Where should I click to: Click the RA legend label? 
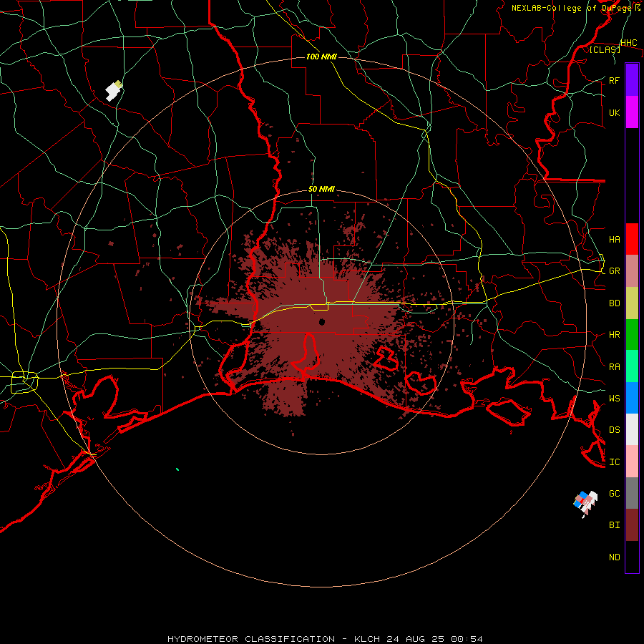tap(614, 366)
